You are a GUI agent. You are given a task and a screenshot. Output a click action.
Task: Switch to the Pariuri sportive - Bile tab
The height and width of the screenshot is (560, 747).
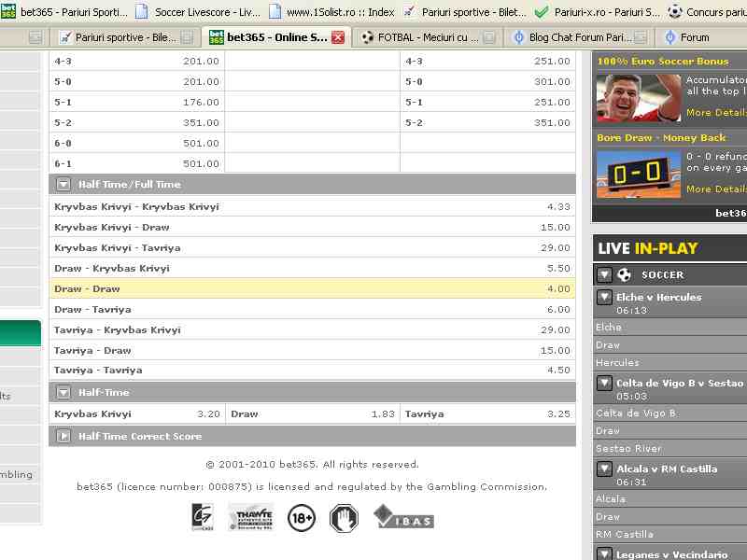click(x=126, y=37)
